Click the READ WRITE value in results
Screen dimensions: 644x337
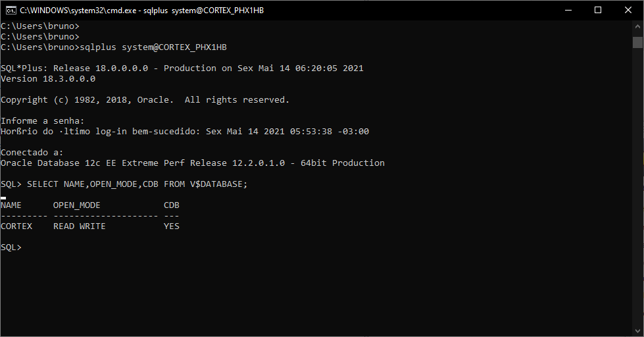pyautogui.click(x=80, y=226)
